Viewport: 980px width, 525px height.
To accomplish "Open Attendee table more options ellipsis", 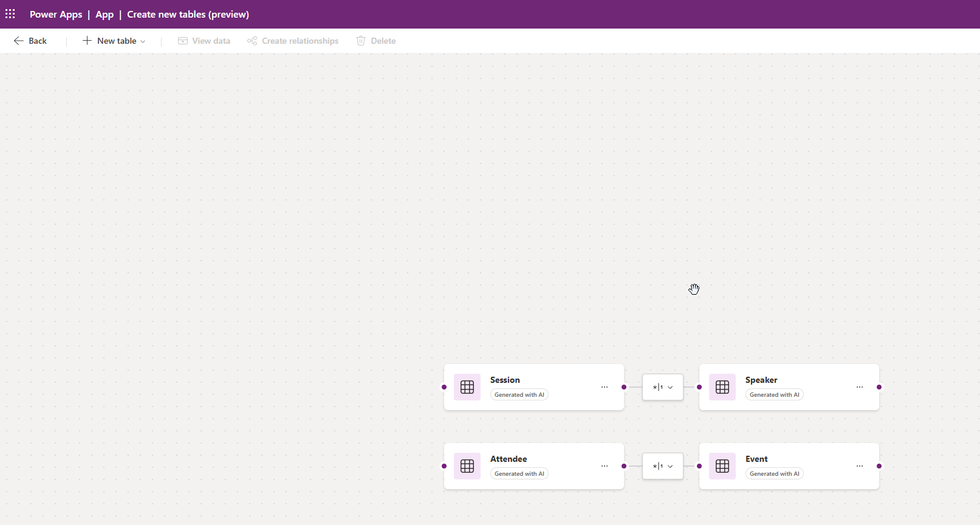I will click(x=605, y=466).
